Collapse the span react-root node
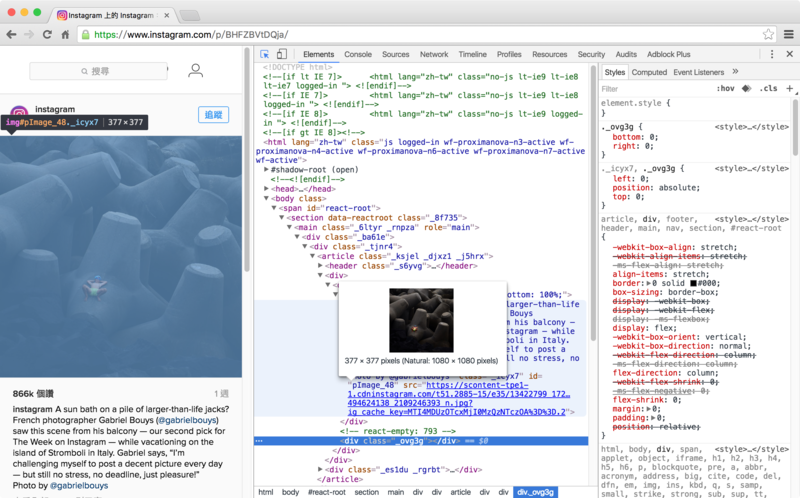Viewport: 800px width, 498px height. [x=274, y=208]
